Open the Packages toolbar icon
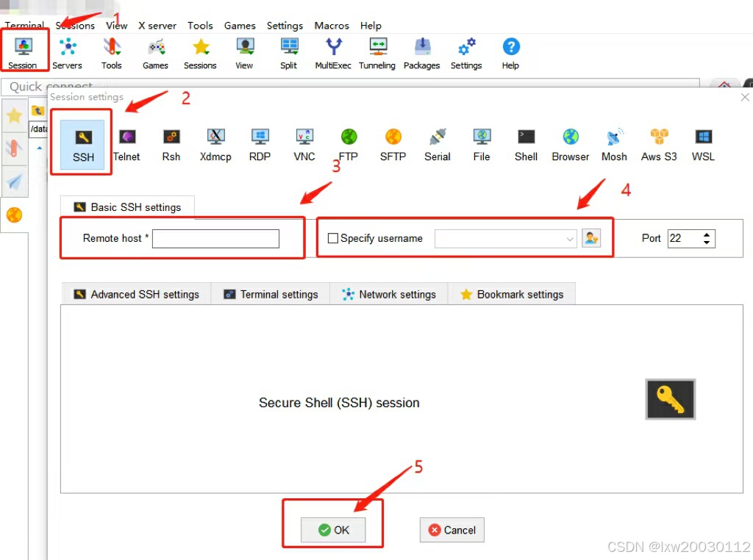 (x=421, y=52)
